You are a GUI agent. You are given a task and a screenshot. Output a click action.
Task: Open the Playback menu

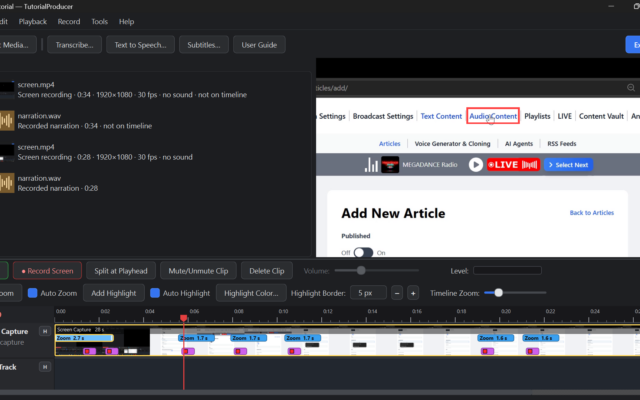(33, 22)
